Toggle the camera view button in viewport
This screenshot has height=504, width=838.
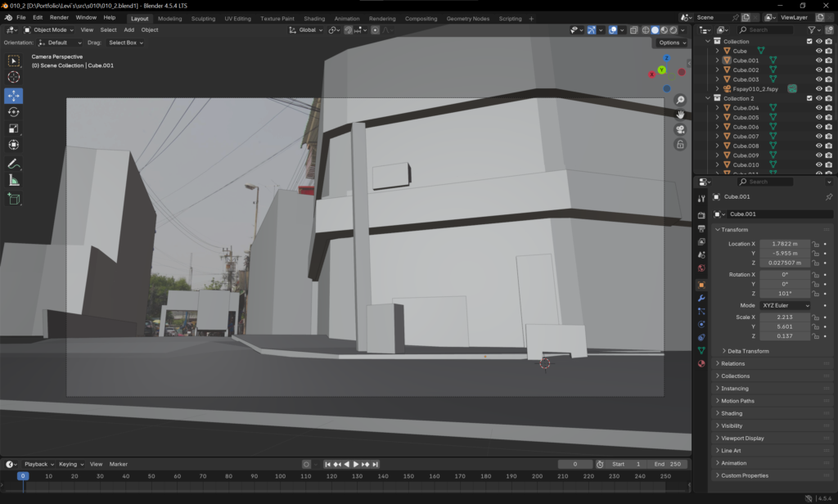[680, 129]
